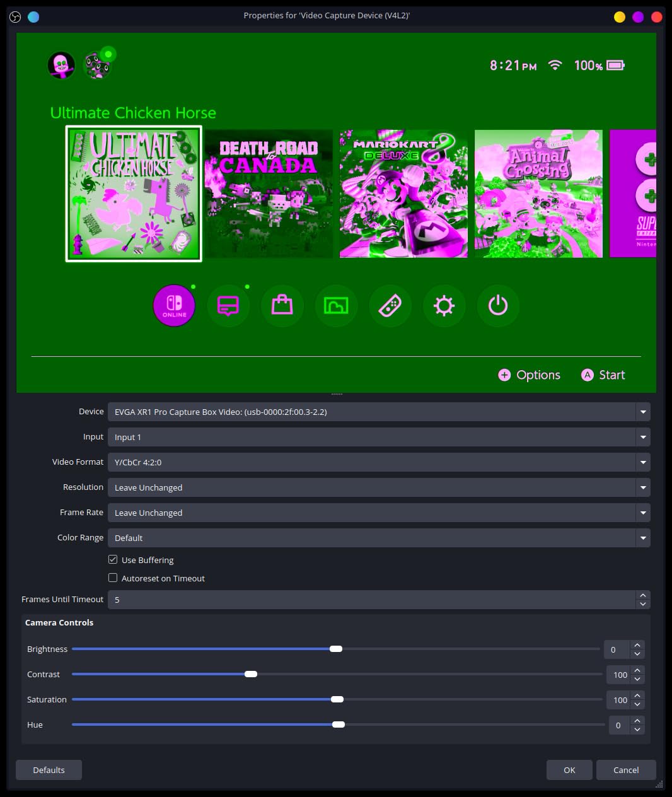The height and width of the screenshot is (797, 672).
Task: Click the Contrast slider handle
Action: [x=251, y=674]
